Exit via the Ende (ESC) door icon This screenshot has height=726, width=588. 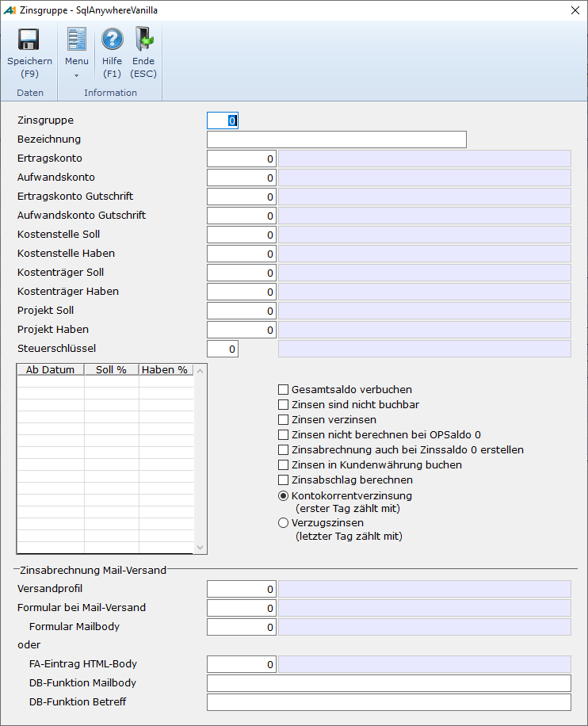coord(144,39)
